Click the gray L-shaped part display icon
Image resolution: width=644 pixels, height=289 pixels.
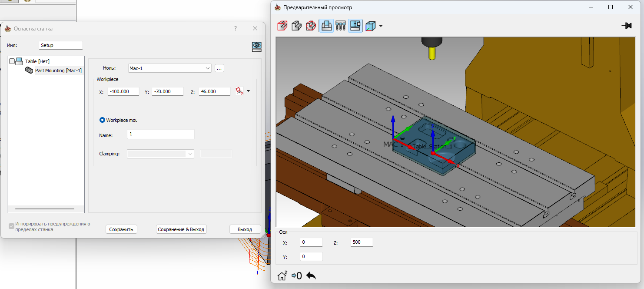pyautogui.click(x=297, y=26)
